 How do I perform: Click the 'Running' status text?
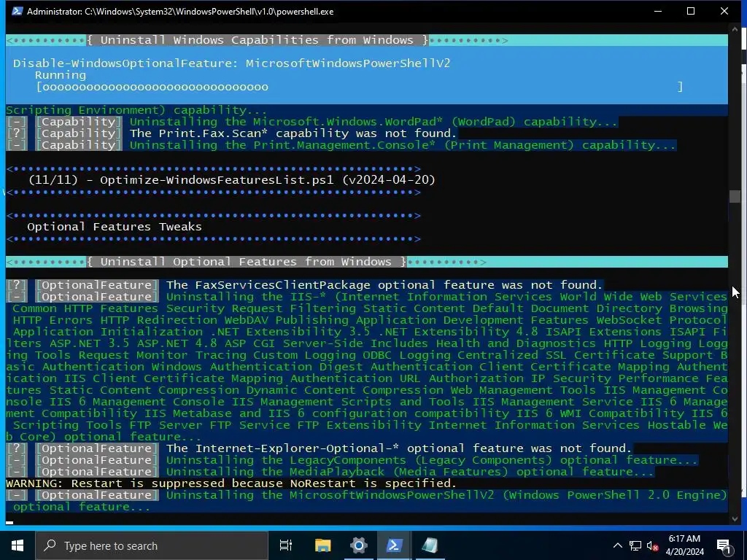[61, 75]
